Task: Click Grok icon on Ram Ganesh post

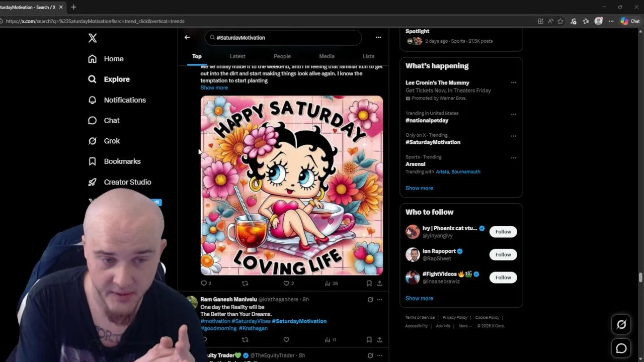Action: click(370, 300)
